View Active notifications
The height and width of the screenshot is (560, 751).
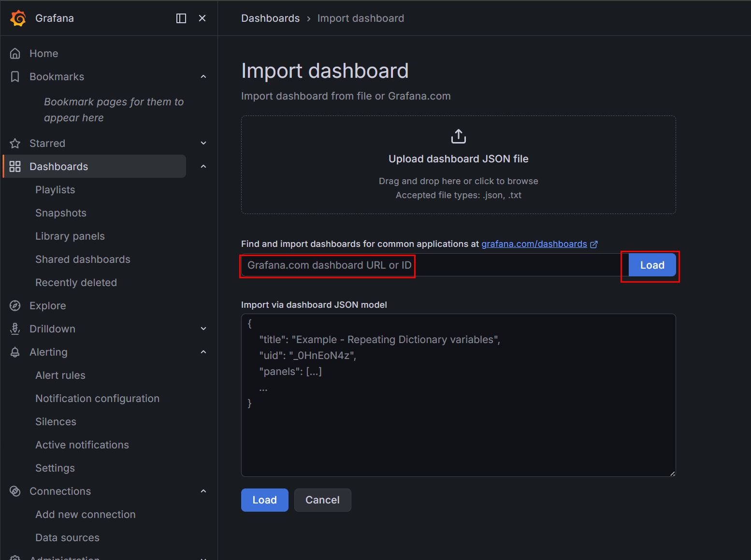(82, 445)
